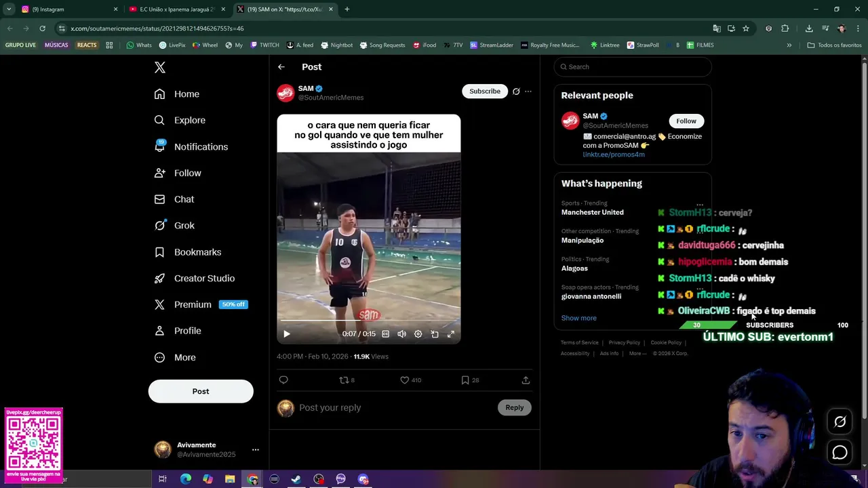Click the reply comment icon
Image resolution: width=868 pixels, height=488 pixels.
[283, 380]
